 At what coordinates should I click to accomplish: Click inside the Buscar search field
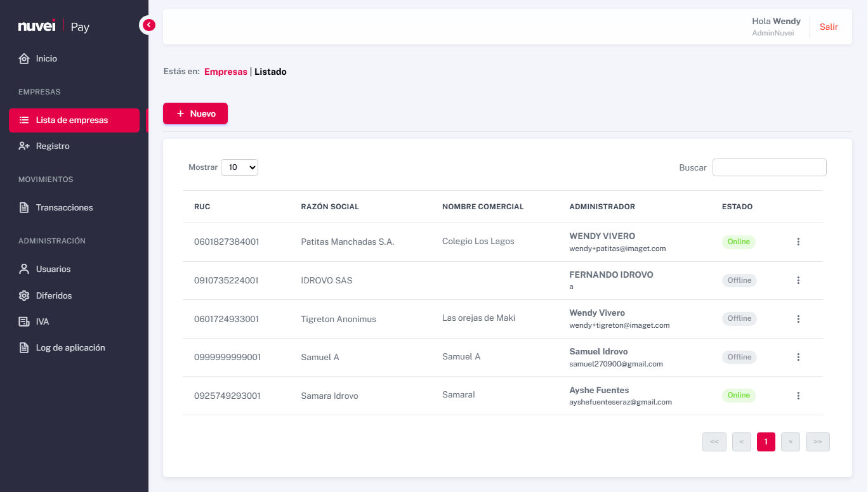tap(769, 167)
